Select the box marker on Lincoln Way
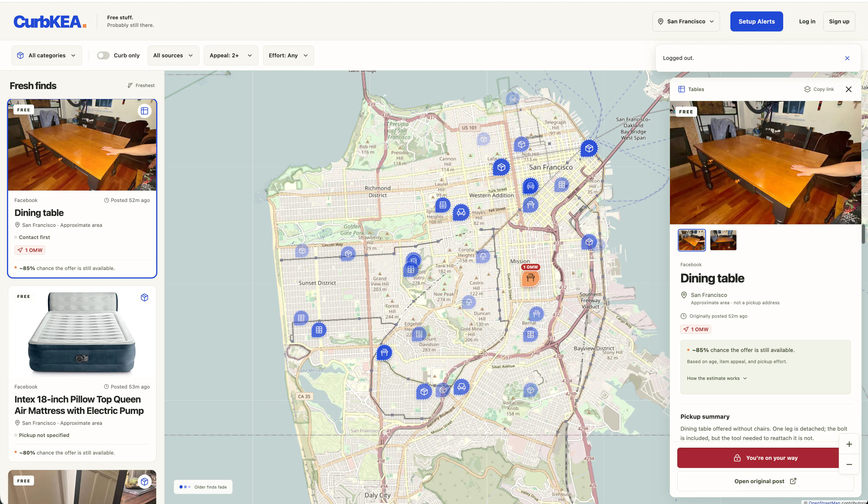Viewport: 868px width, 504px height. pyautogui.click(x=348, y=254)
